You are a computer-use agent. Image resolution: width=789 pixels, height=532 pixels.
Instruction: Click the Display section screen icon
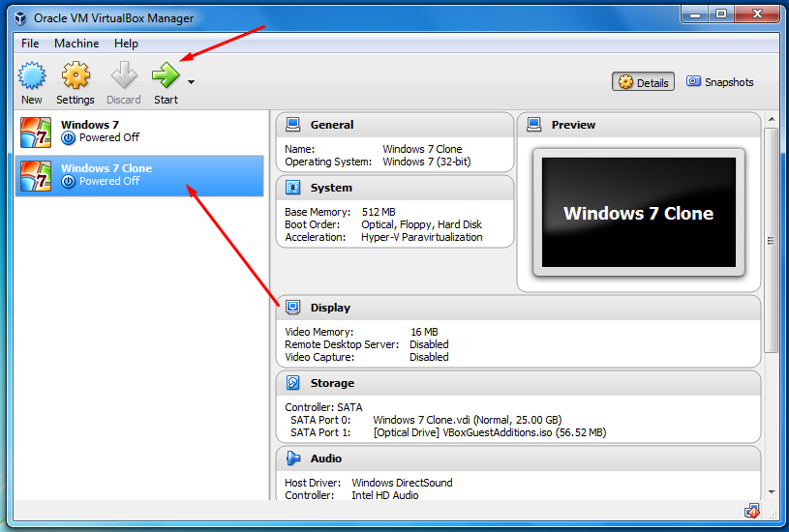point(293,308)
